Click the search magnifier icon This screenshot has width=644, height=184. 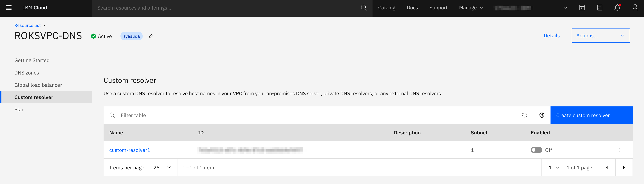tap(364, 8)
